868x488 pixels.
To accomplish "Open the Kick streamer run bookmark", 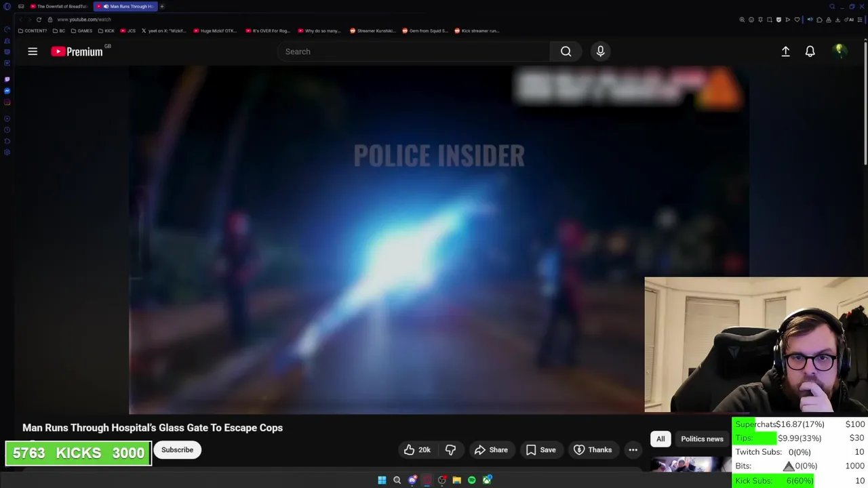I will (x=477, y=30).
